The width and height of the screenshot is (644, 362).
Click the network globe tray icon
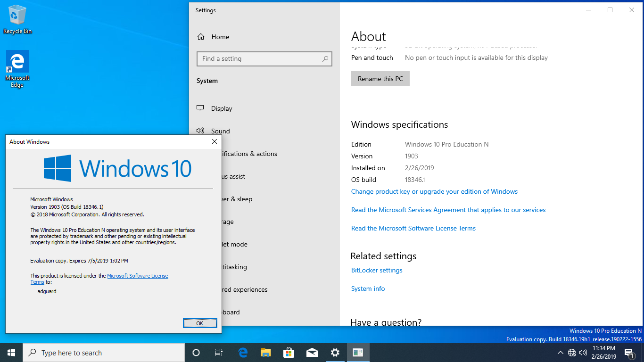coord(572,353)
